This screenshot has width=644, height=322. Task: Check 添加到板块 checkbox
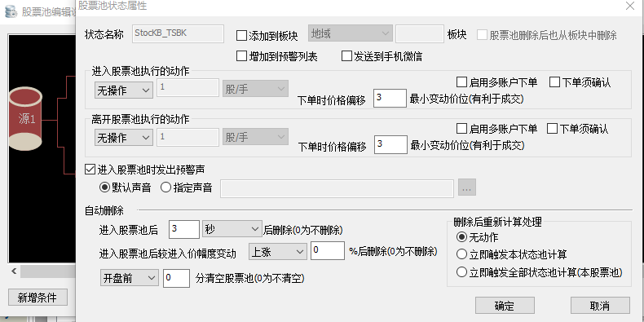267,36
